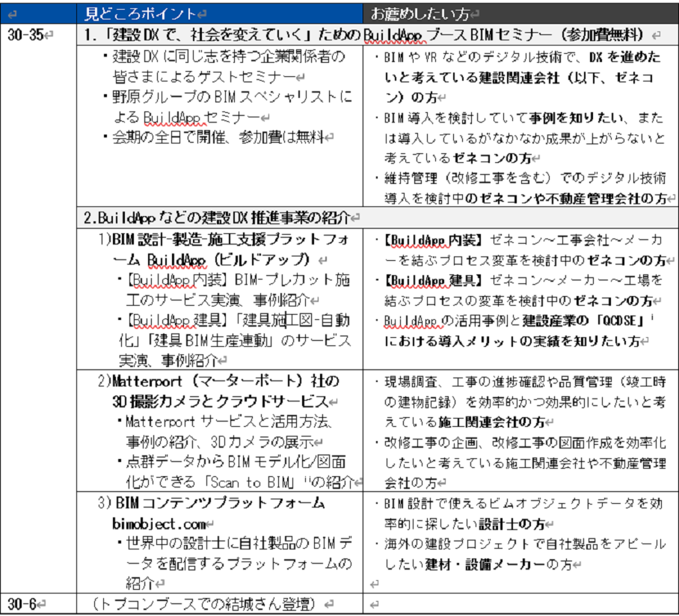This screenshot has height=616, width=679.
Task: Click the line '3D撮影カメラとクラウドサービス'
Action: click(x=221, y=401)
